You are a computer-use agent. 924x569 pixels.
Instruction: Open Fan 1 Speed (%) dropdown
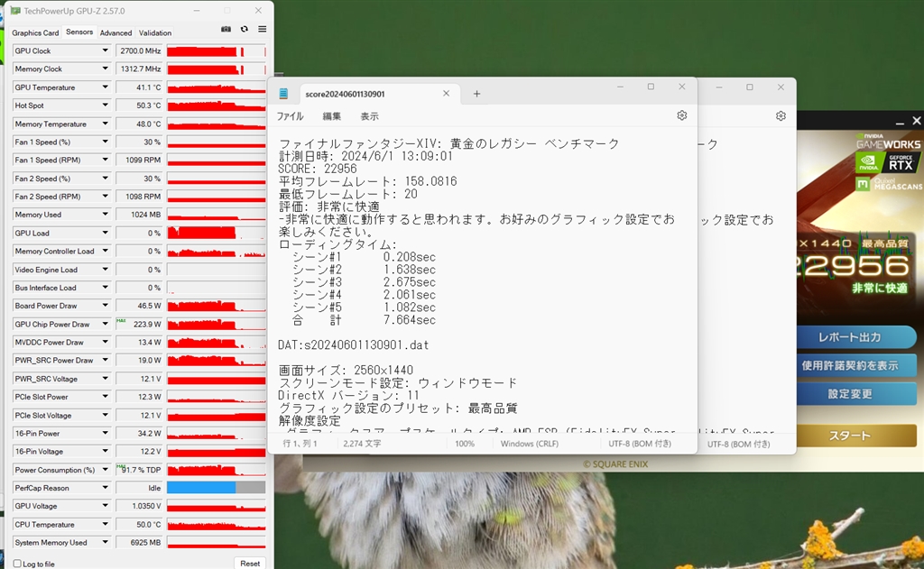[x=105, y=142]
